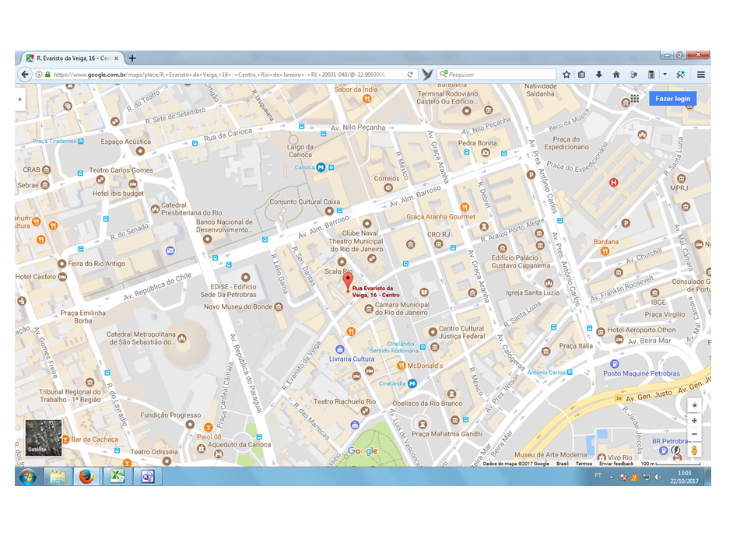
Task: Zoom out on the map with minus
Action: pyautogui.click(x=694, y=434)
